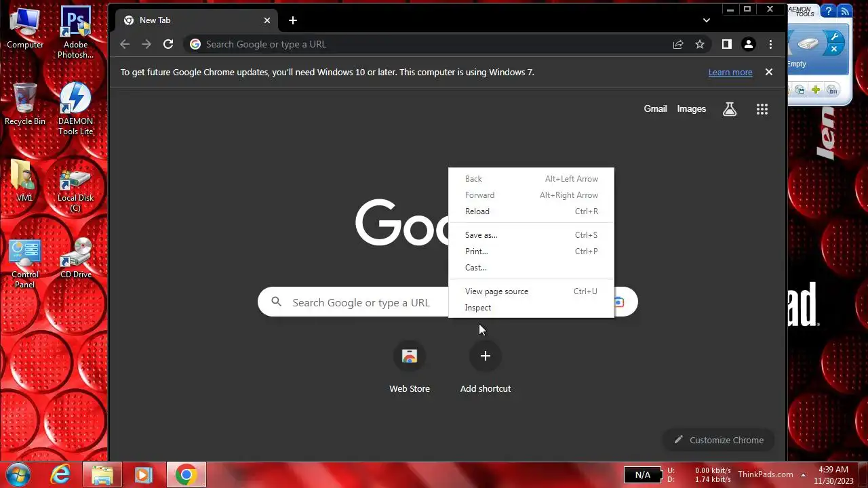Select View page source menu entry
868x488 pixels.
(x=531, y=291)
